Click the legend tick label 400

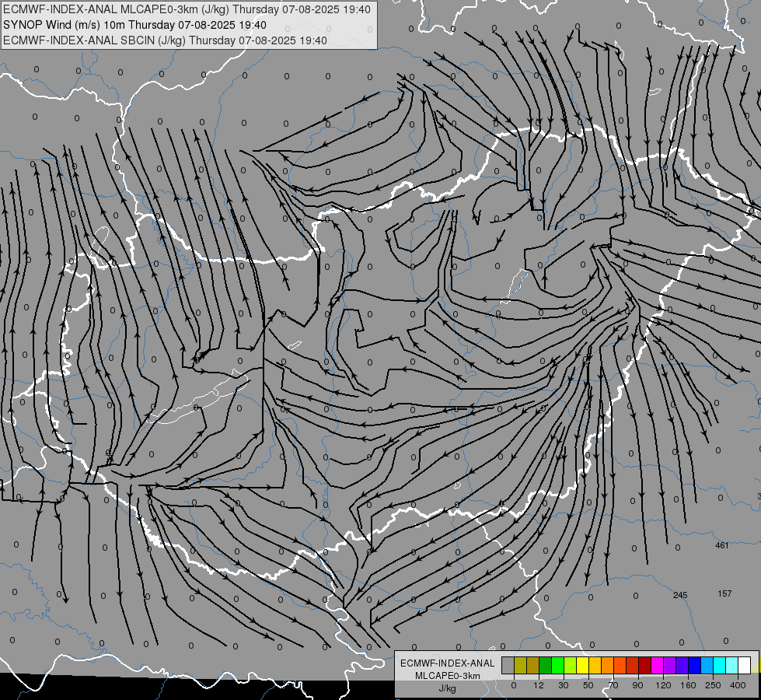pyautogui.click(x=738, y=685)
